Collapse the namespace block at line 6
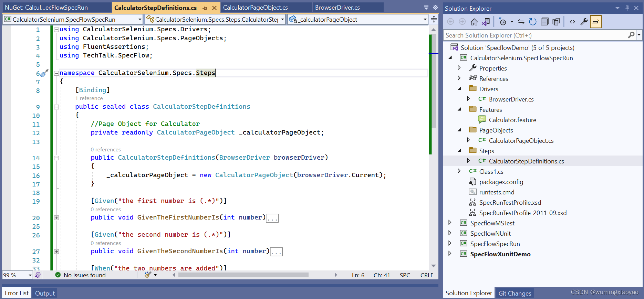644x299 pixels. click(56, 73)
